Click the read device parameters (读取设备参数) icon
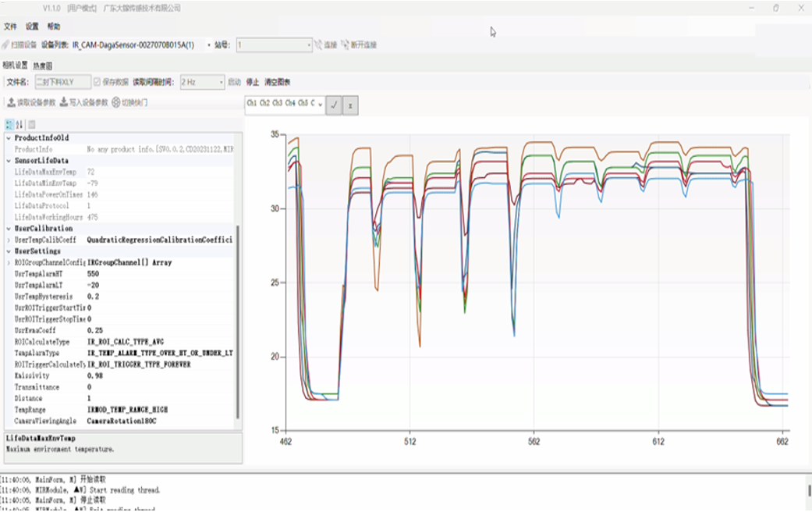Viewport: 812px width, 530px height. [x=11, y=102]
